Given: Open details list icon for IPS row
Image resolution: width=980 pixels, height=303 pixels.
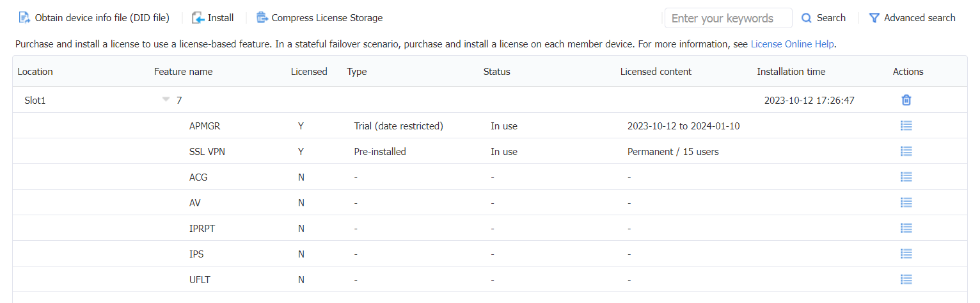Looking at the screenshot, I should (x=906, y=254).
